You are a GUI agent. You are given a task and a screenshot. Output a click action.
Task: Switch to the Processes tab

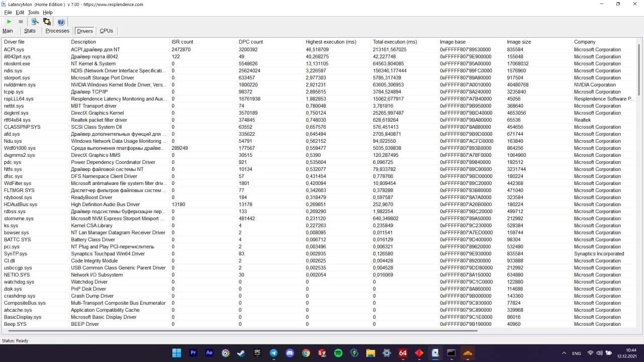(x=57, y=31)
